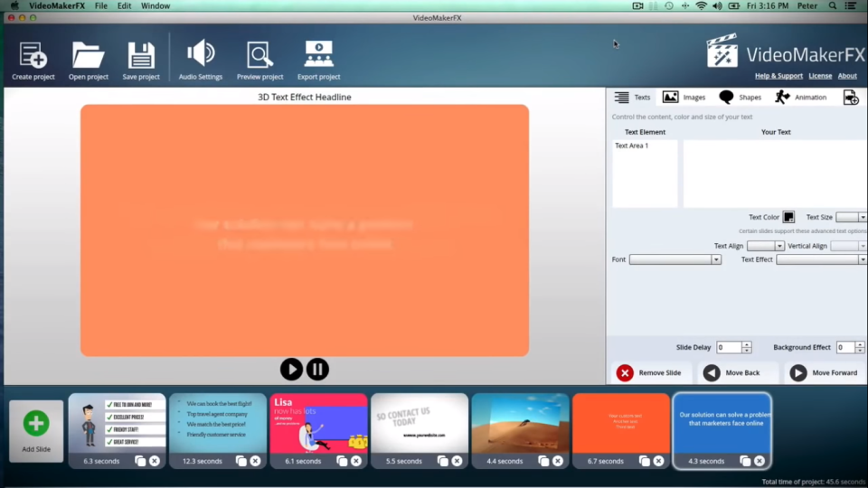Image resolution: width=868 pixels, height=488 pixels.
Task: Switch to the Images tab
Action: [684, 98]
